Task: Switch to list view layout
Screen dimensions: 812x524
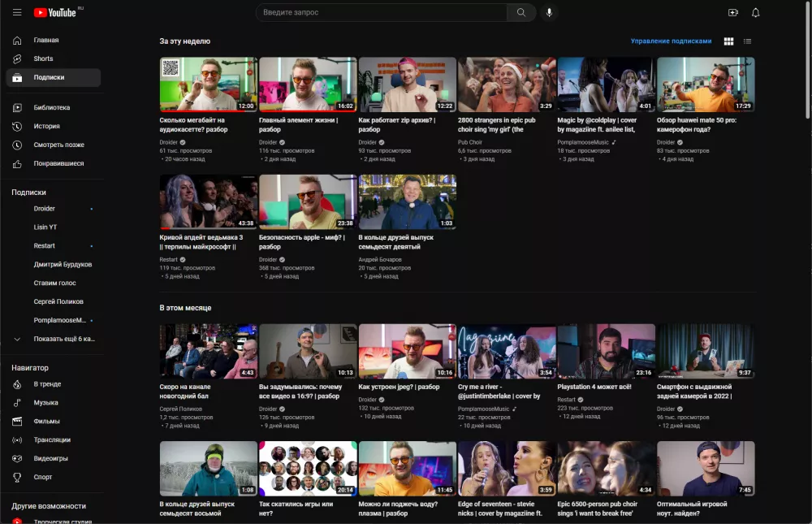Action: coord(748,41)
